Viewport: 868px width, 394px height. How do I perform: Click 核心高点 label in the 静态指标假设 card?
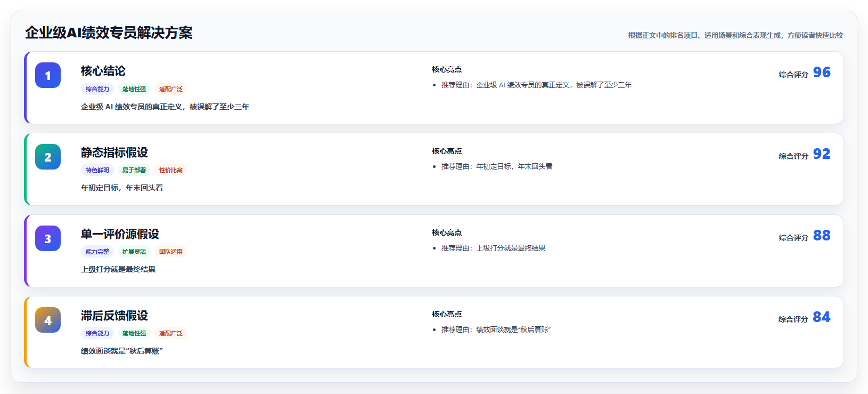point(447,151)
